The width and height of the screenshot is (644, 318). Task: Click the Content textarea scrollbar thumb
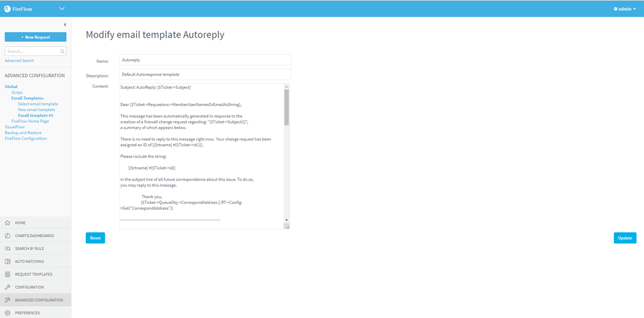tap(286, 107)
